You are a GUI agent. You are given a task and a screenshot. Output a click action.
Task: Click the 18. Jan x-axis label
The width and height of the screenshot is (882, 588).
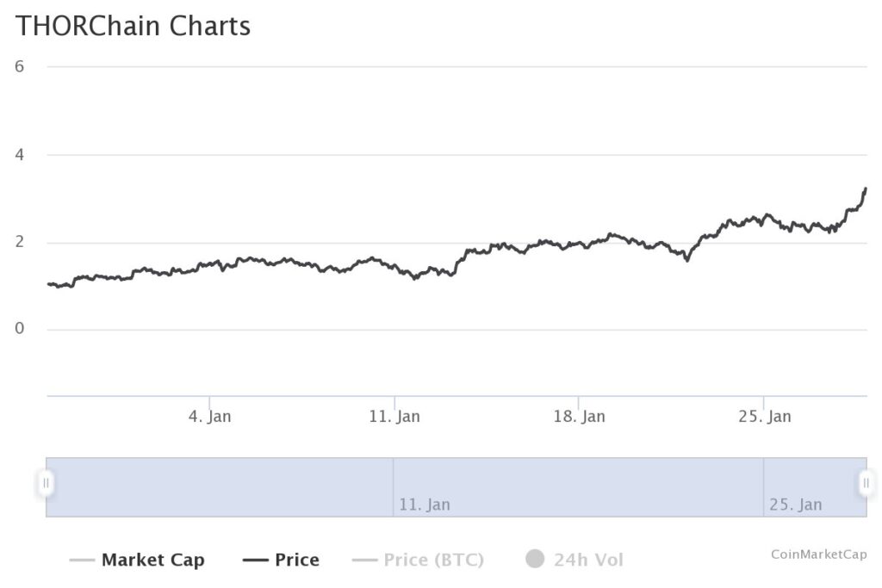pos(579,417)
